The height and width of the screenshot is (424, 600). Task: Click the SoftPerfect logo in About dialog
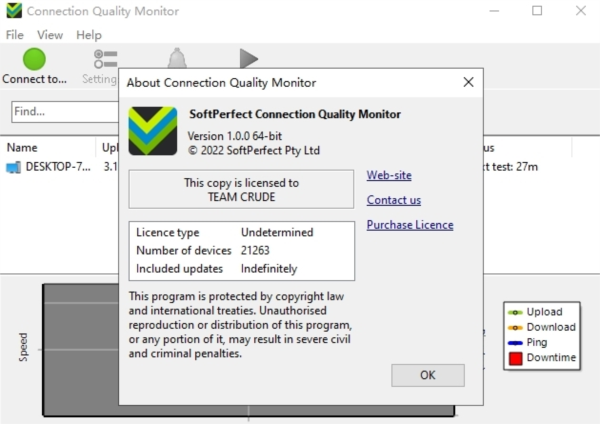pos(153,131)
